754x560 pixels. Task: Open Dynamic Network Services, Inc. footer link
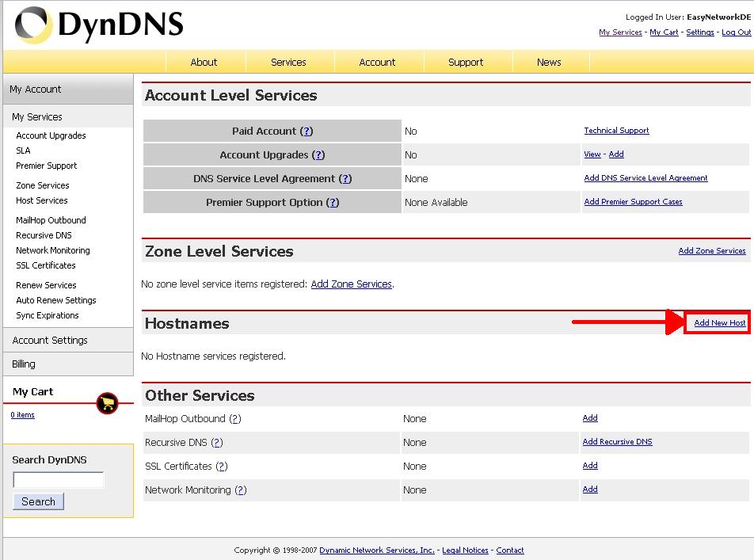(x=377, y=550)
